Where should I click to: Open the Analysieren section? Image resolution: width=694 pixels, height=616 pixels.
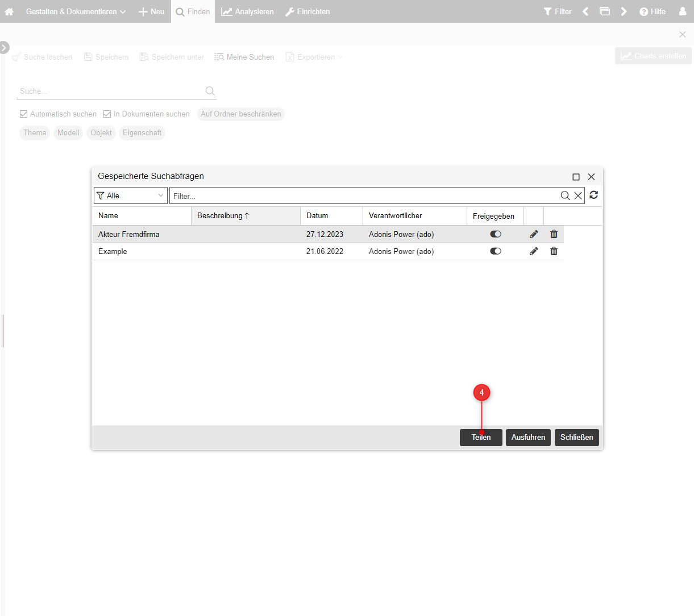click(x=247, y=11)
